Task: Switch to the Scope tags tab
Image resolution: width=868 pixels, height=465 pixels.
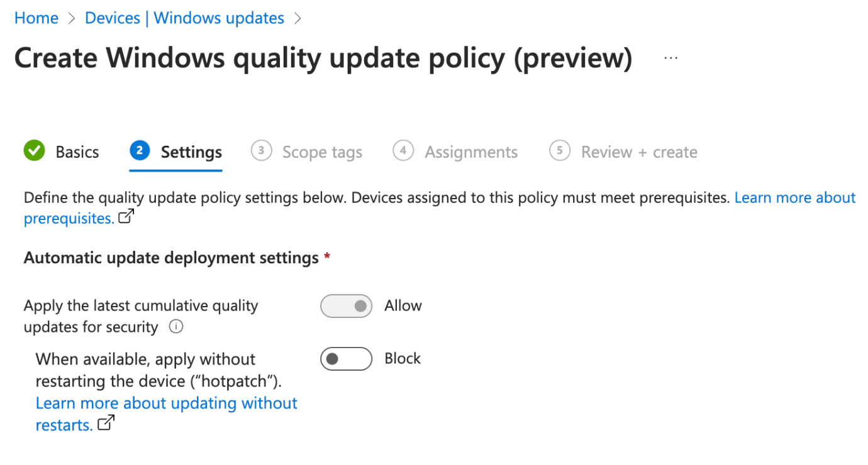Action: [x=322, y=152]
